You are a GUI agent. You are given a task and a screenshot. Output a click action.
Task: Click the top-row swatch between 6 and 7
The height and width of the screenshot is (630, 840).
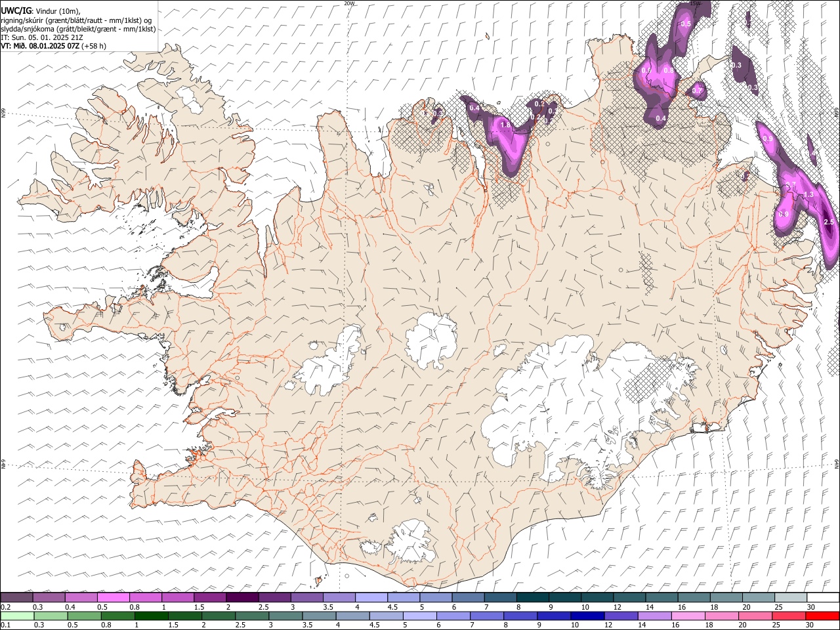[468, 597]
